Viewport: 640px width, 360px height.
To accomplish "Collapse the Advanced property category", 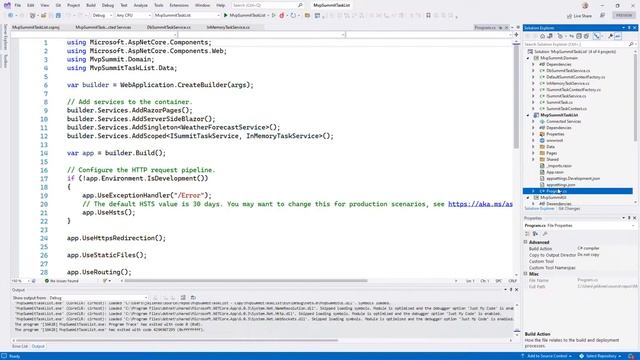I will coord(525,242).
